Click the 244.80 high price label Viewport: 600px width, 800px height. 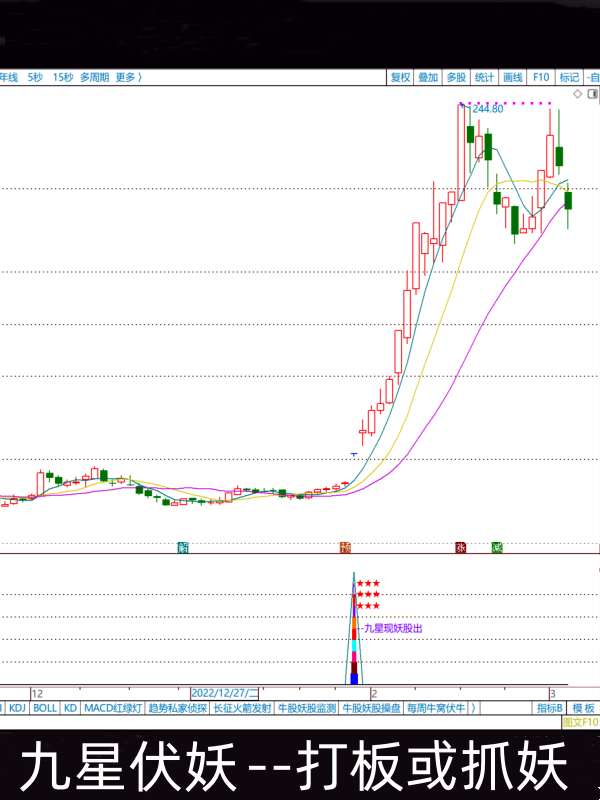(488, 109)
